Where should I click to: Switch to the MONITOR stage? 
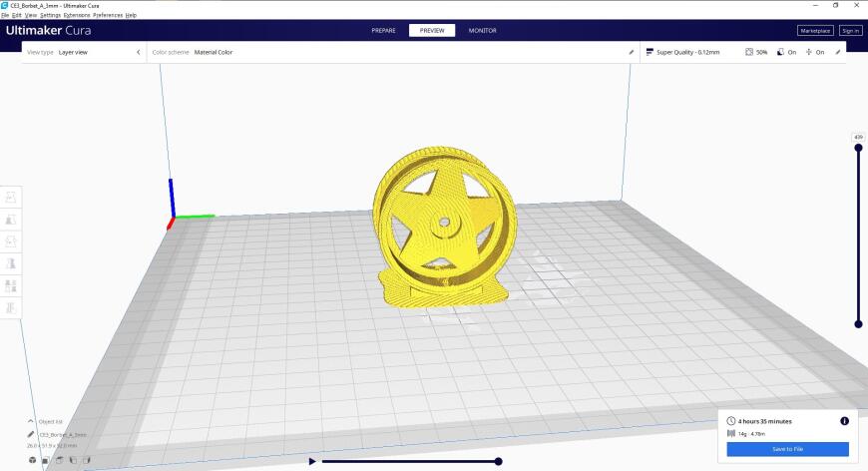[482, 31]
